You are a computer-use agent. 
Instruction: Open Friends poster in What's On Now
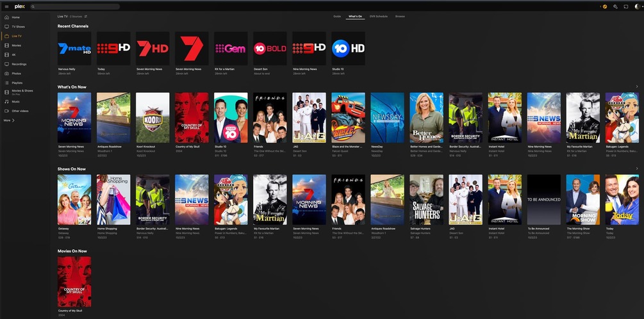click(x=270, y=117)
